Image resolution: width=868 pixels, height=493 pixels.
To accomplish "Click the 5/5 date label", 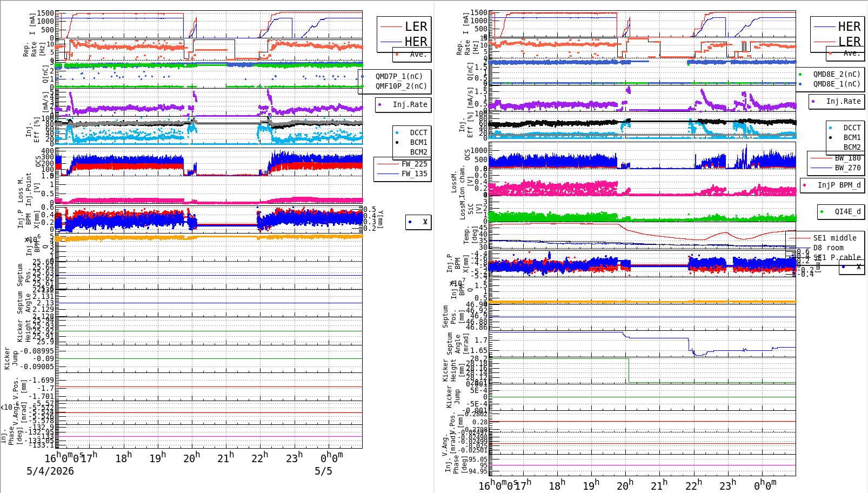I will (x=323, y=471).
